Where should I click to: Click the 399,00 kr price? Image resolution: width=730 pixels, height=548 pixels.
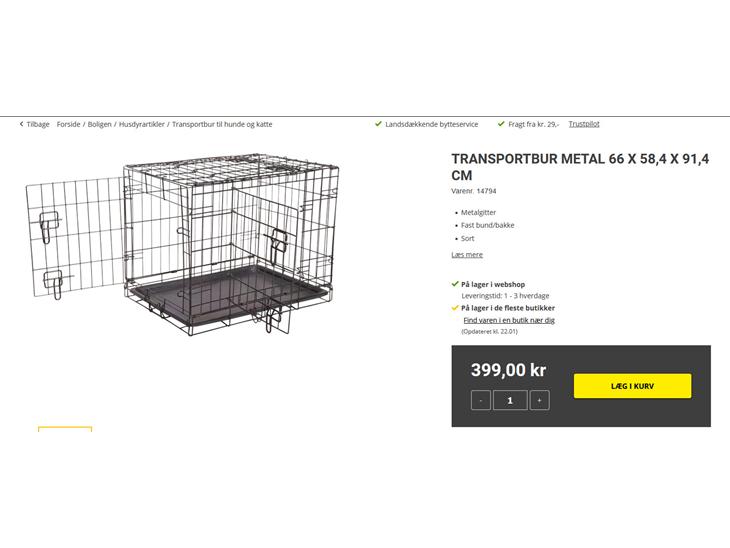(x=508, y=370)
